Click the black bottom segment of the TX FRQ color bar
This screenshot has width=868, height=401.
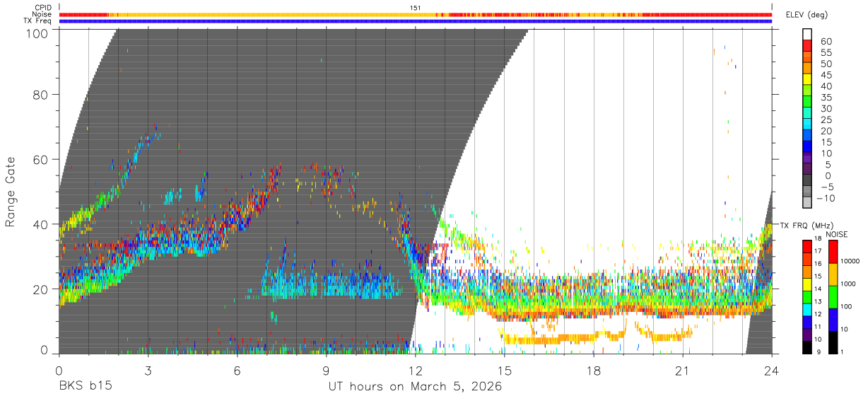click(x=807, y=346)
